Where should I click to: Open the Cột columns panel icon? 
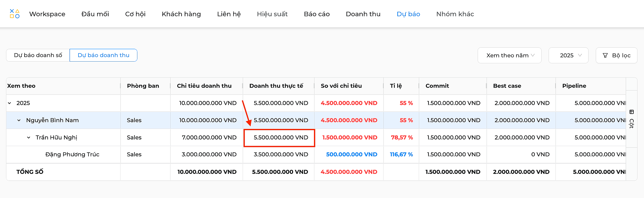pos(632,112)
